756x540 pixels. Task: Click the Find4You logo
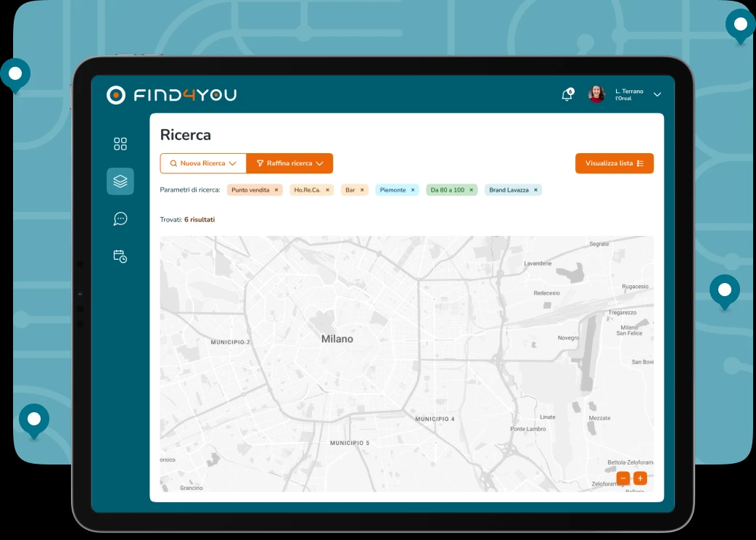click(x=171, y=95)
